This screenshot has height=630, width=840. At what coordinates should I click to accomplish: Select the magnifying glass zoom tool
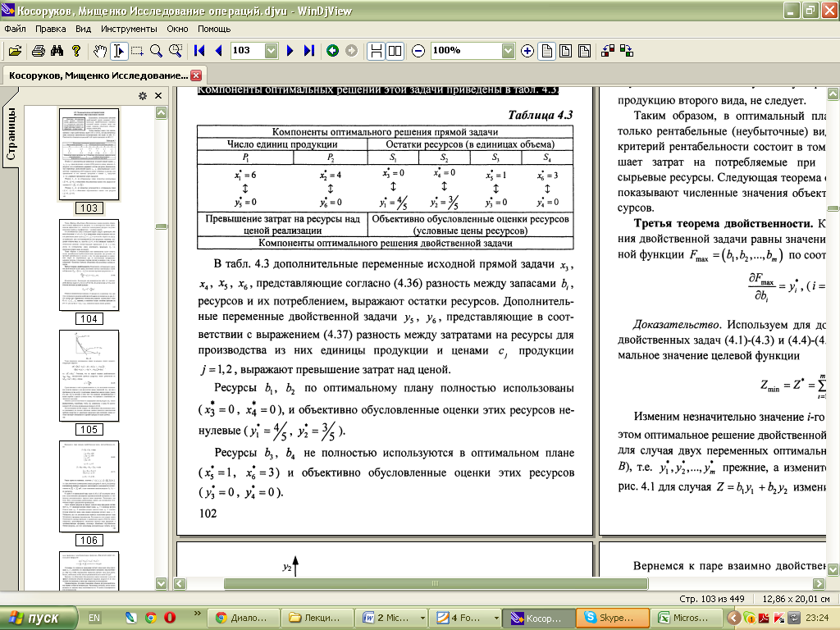(x=156, y=51)
